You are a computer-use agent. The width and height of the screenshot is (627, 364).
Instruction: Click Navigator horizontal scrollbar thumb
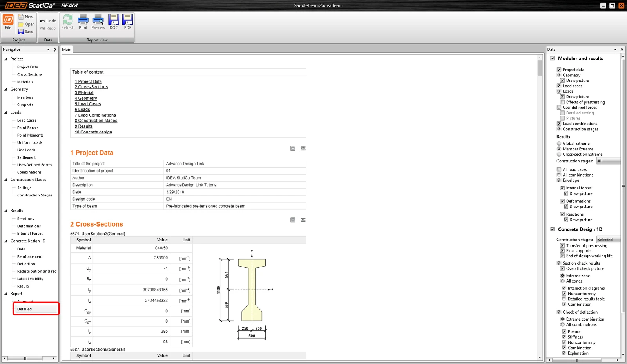[25, 359]
